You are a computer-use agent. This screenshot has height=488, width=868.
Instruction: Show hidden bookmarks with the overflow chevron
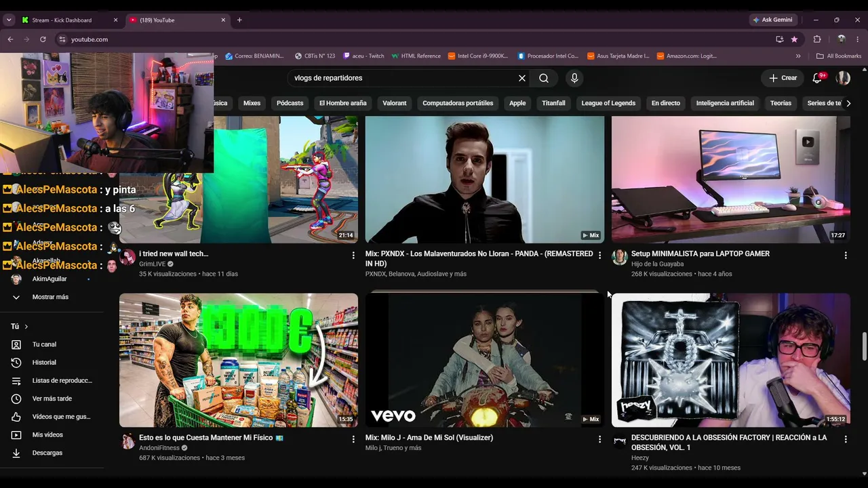point(798,56)
